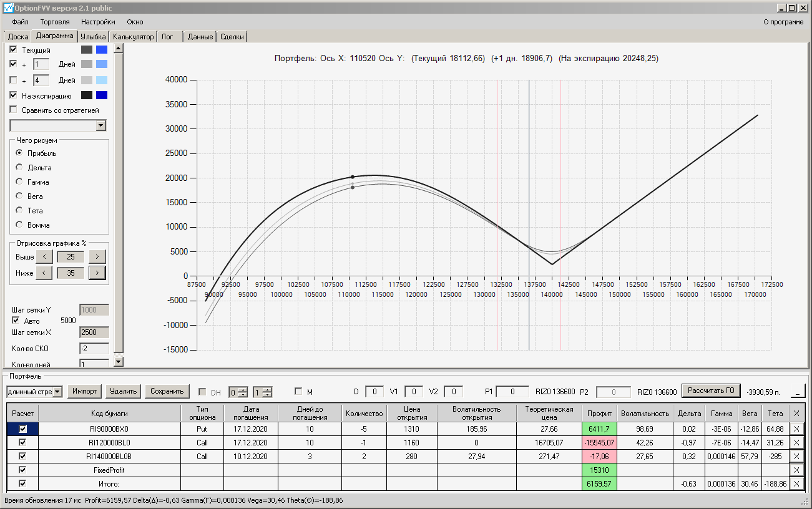Viewport: 812px width, 509px height.
Task: Open the Торговля menu
Action: [55, 22]
